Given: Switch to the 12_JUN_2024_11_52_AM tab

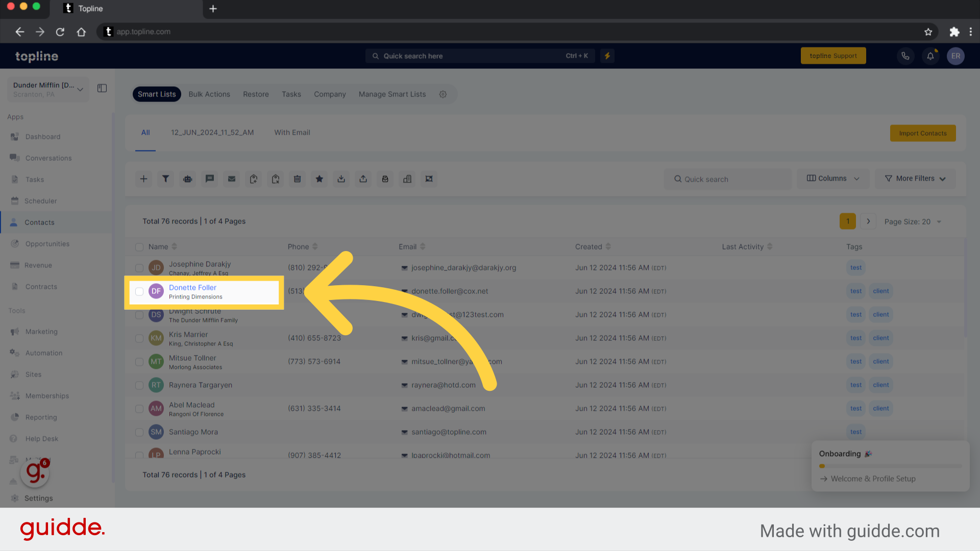Looking at the screenshot, I should pyautogui.click(x=211, y=132).
